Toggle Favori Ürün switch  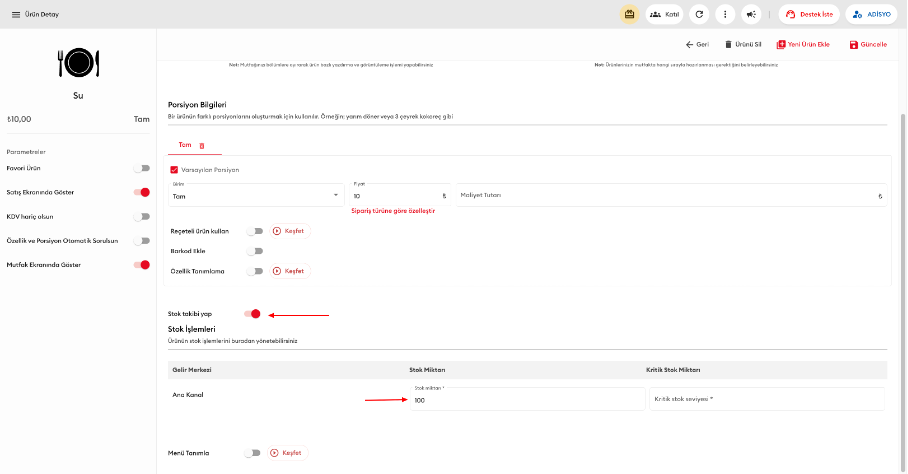pyautogui.click(x=142, y=168)
